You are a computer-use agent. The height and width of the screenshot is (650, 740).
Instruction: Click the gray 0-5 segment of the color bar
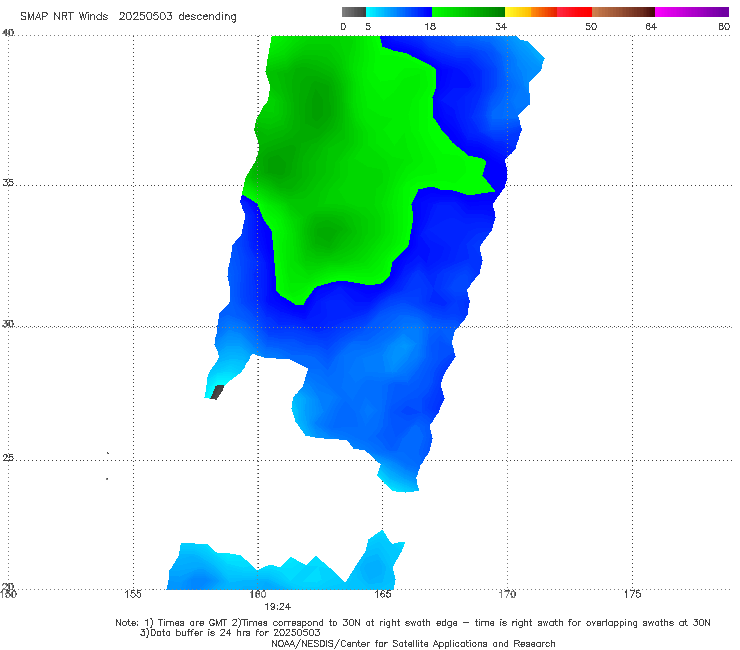pyautogui.click(x=354, y=12)
